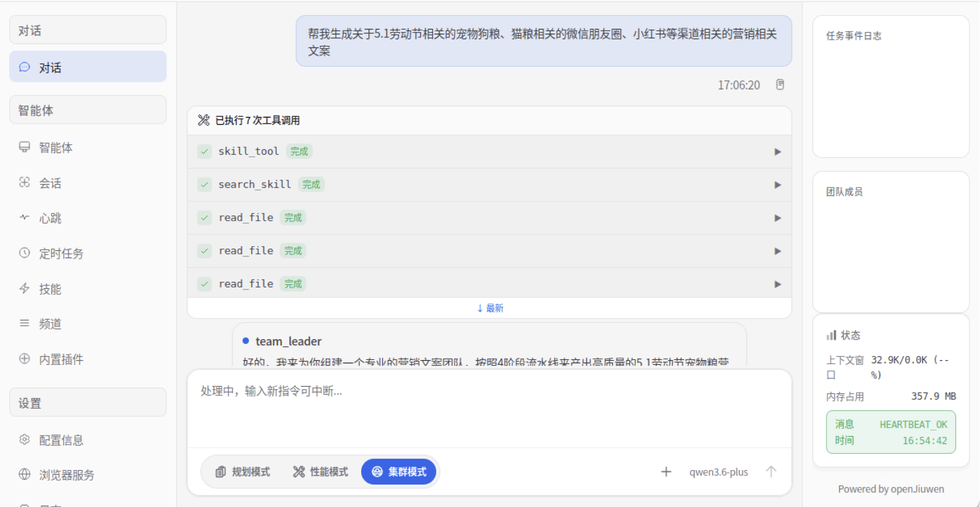This screenshot has width=980, height=507.
Task: Click the 内置插件 plus-circle icon
Action: click(x=24, y=359)
